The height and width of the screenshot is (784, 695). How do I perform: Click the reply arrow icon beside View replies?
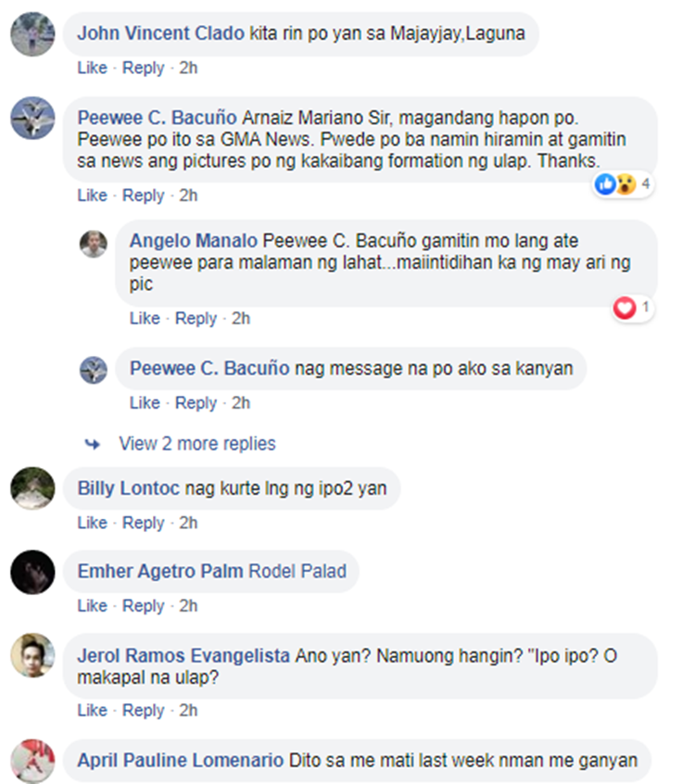tap(92, 444)
